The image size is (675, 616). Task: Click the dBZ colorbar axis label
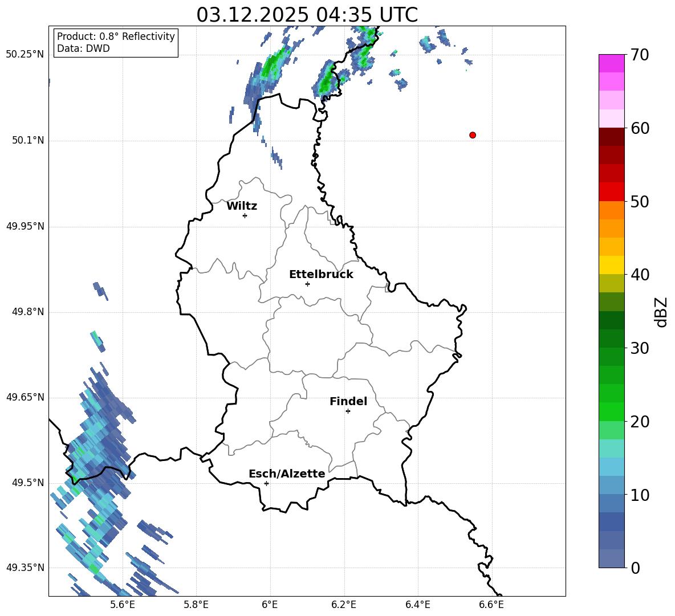[662, 312]
